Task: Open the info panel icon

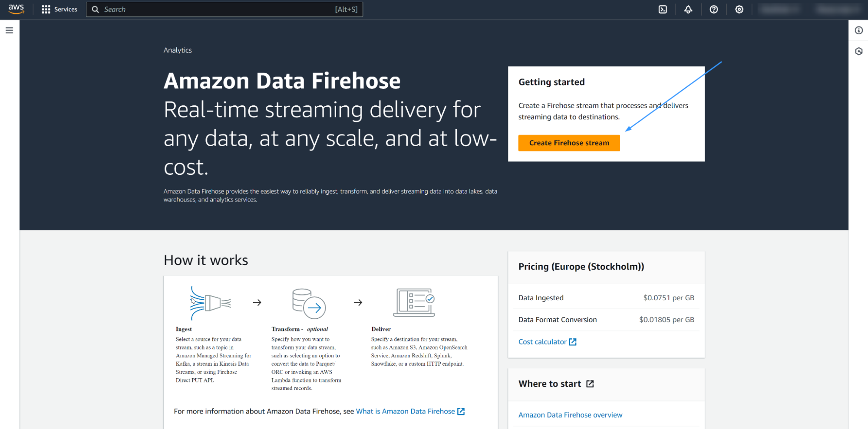Action: pyautogui.click(x=858, y=30)
